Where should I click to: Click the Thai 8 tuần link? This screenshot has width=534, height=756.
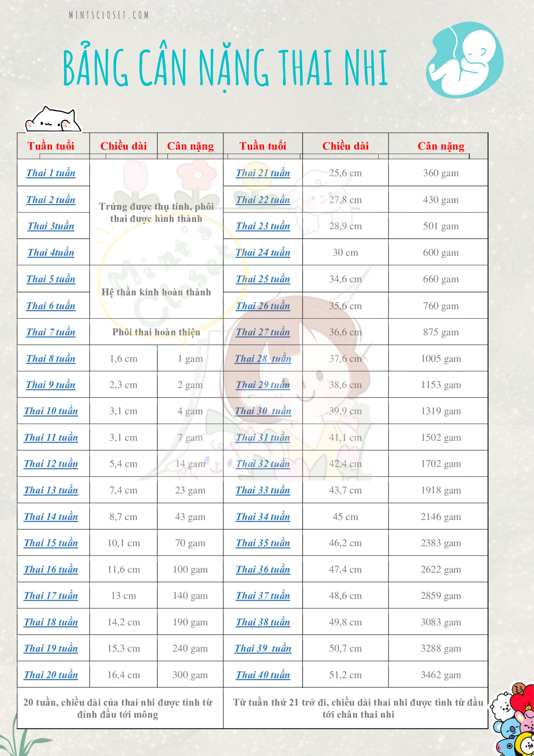(x=51, y=359)
